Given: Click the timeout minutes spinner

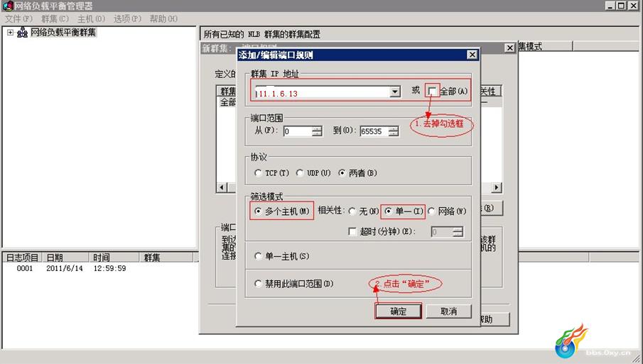Looking at the screenshot, I should [458, 232].
